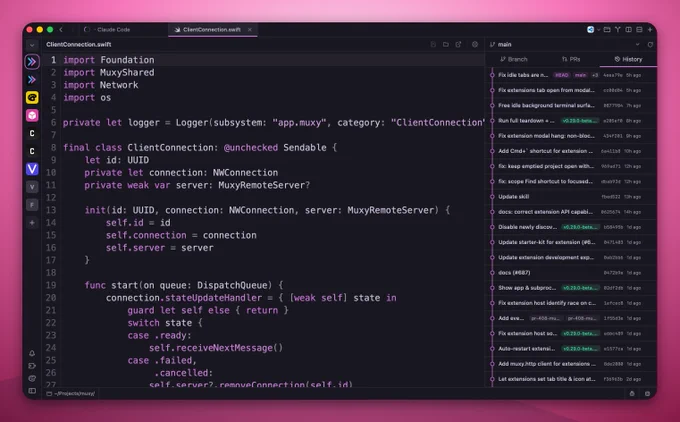Select the "Add muxy.http client for extensions" commit
Screen dimensions: 680x422
click(x=572, y=363)
